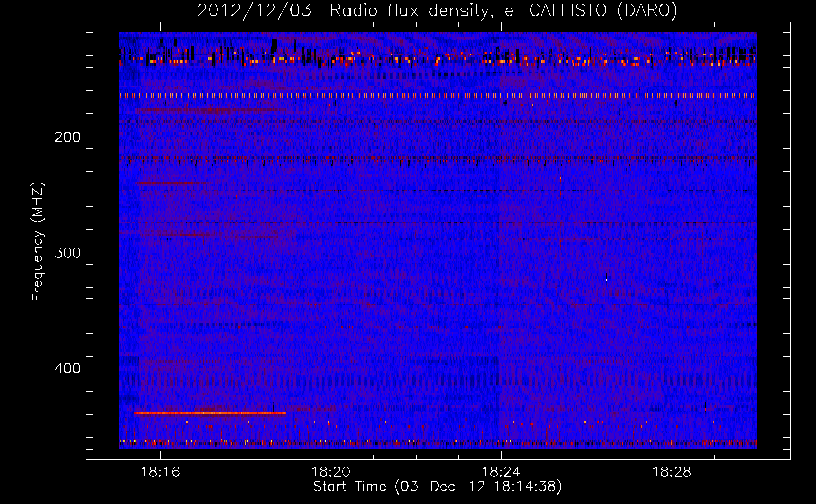Click the 'Start Time (03-Dec-12 18:14:38)' axis label
The image size is (816, 504).
click(437, 487)
